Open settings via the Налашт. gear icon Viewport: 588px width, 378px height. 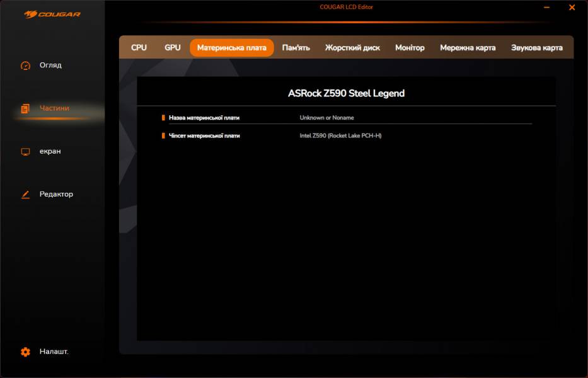click(x=25, y=352)
